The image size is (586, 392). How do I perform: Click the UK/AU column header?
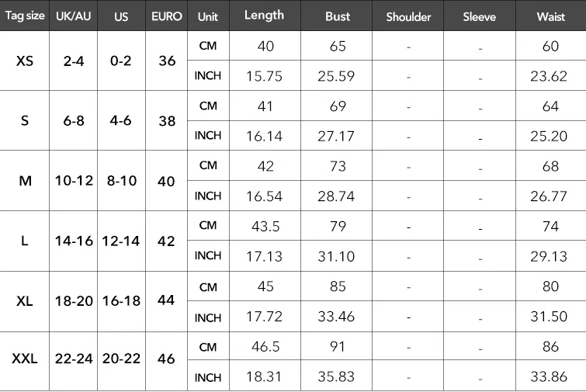coord(74,16)
